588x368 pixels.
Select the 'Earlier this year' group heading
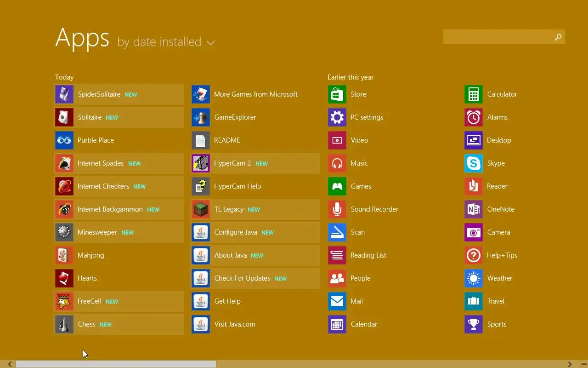point(351,77)
